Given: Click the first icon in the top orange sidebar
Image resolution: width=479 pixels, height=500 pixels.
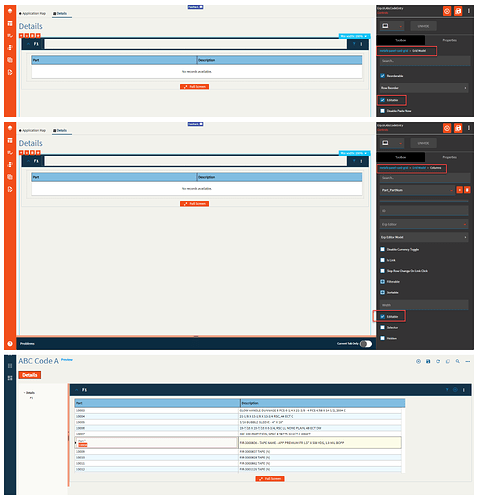Looking at the screenshot, I should (10, 11).
